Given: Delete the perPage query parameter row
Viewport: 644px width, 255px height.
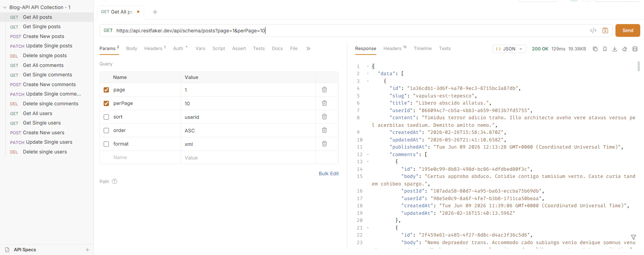Looking at the screenshot, I should coord(324,103).
